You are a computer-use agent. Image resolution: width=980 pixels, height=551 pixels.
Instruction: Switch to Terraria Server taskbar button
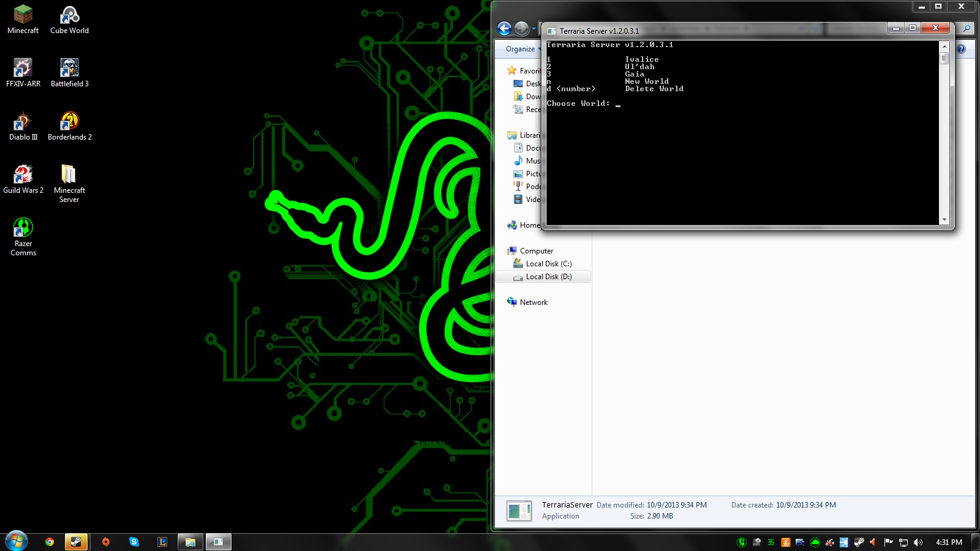[218, 542]
